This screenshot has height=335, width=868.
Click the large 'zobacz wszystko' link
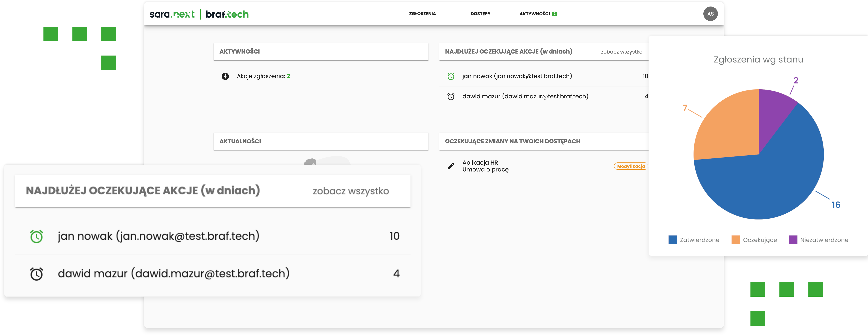(x=350, y=191)
